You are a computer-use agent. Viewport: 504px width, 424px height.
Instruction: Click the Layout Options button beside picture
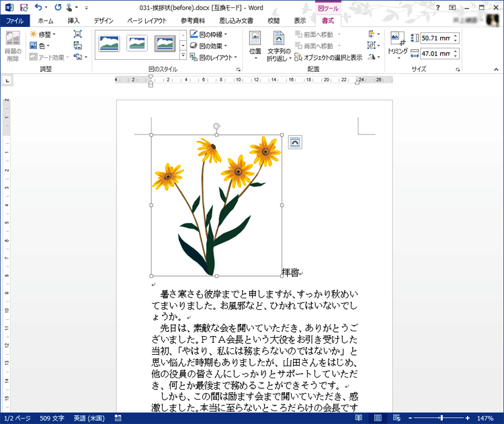(295, 142)
